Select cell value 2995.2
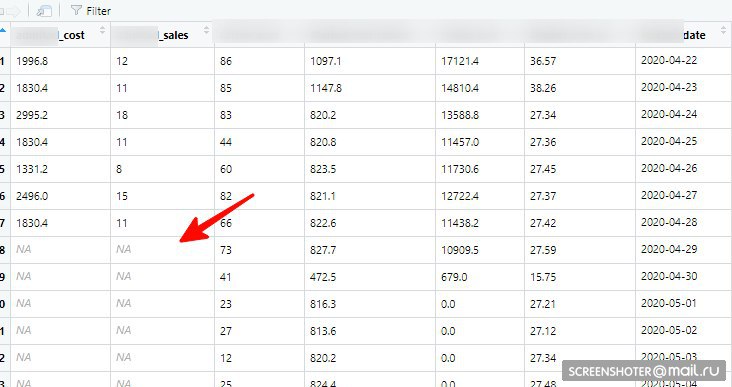The height and width of the screenshot is (387, 732). point(32,115)
